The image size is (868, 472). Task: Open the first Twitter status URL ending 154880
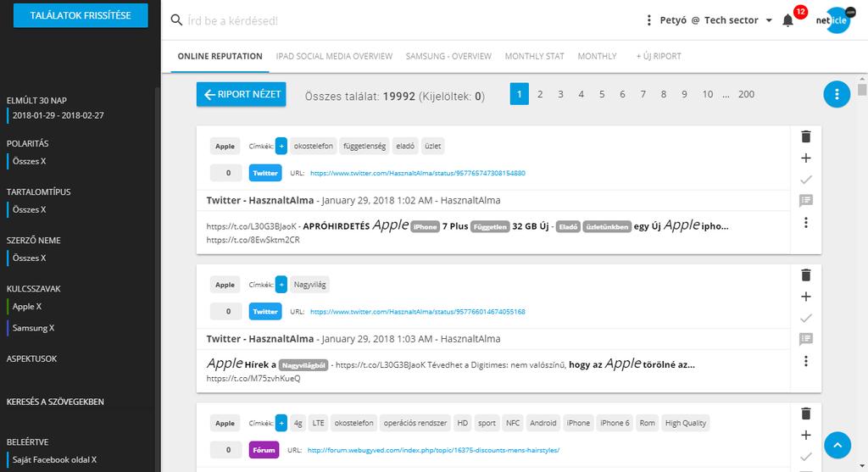pyautogui.click(x=417, y=173)
